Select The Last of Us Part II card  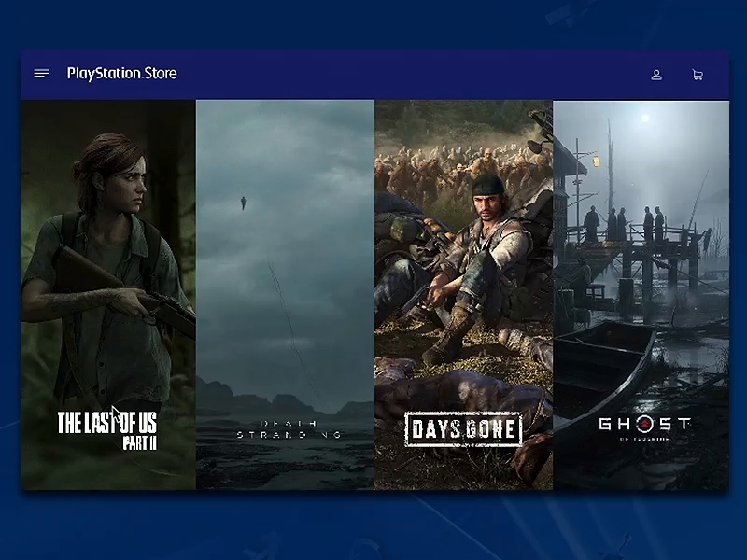click(x=108, y=295)
